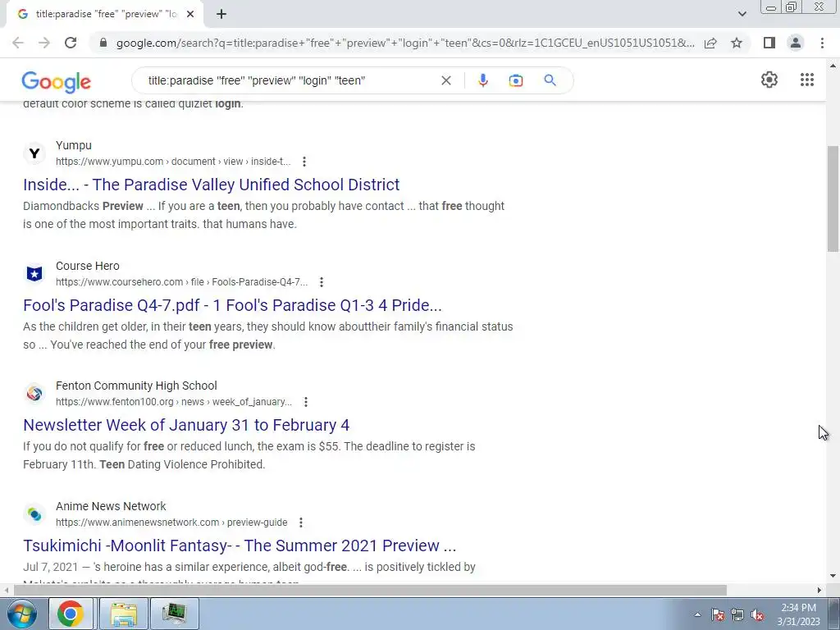Open a new tab with the plus button
Viewport: 840px width, 630px height.
tap(221, 15)
